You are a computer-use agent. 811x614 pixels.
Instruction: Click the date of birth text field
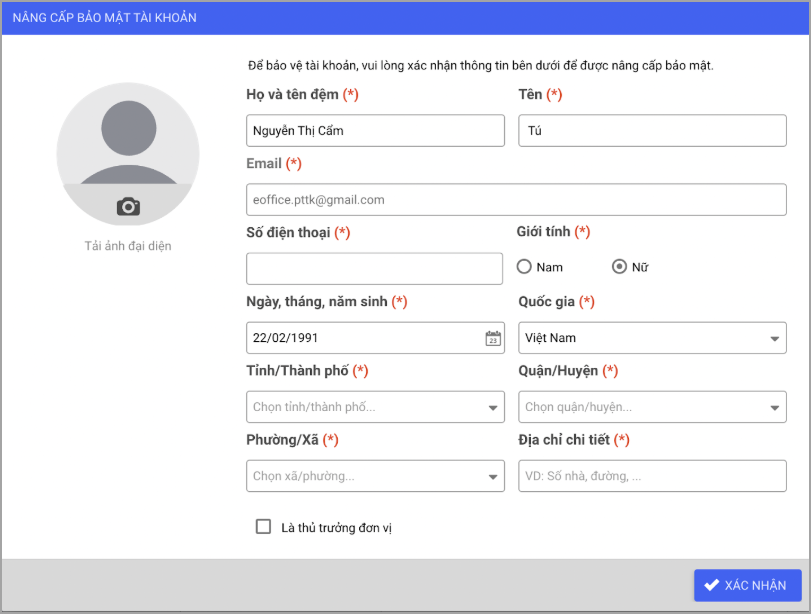[364, 338]
